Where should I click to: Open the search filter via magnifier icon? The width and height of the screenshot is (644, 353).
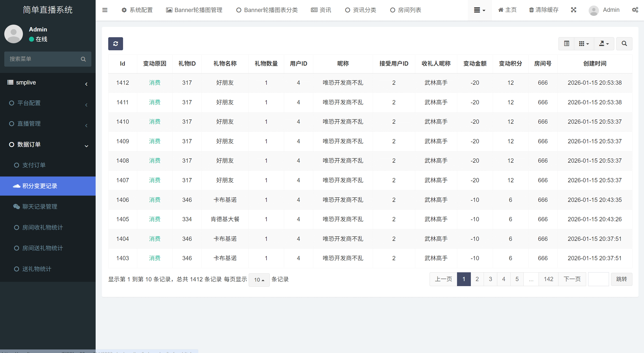624,43
